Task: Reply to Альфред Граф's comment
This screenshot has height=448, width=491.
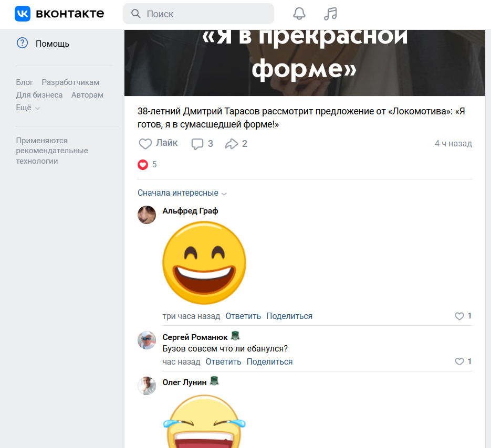Action: tap(243, 316)
